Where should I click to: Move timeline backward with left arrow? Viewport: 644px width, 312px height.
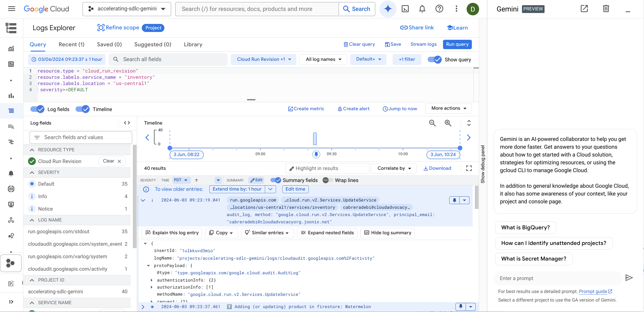click(147, 138)
